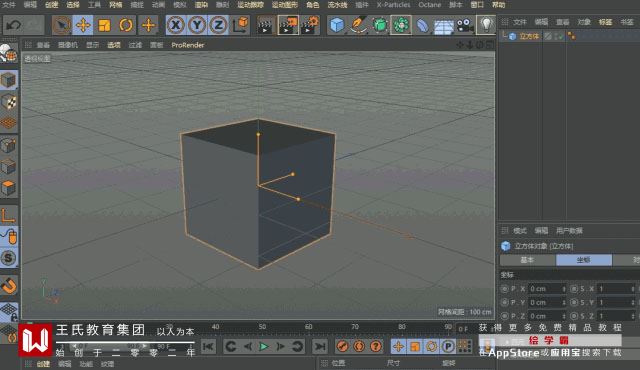Select the Workplane orange grid icon
The image size is (640, 370).
9,123
